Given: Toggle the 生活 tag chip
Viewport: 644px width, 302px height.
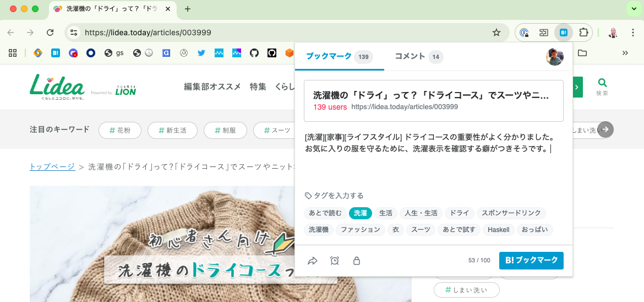Looking at the screenshot, I should [x=386, y=213].
